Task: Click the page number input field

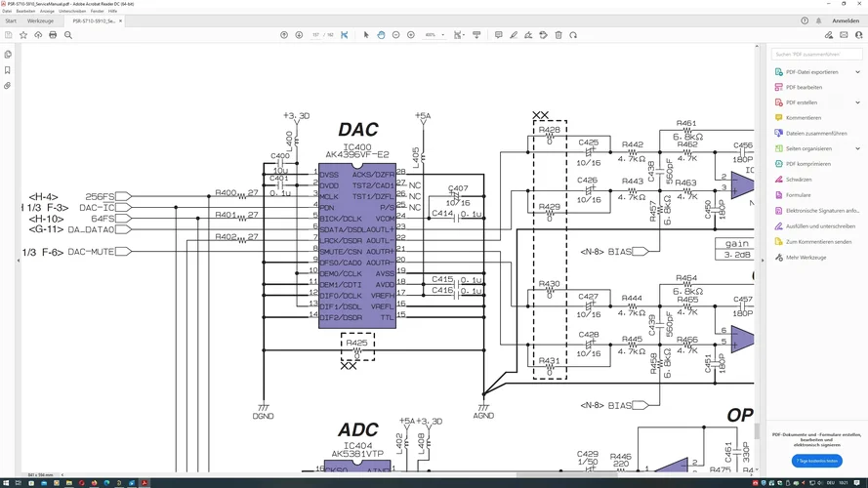Action: coord(315,35)
